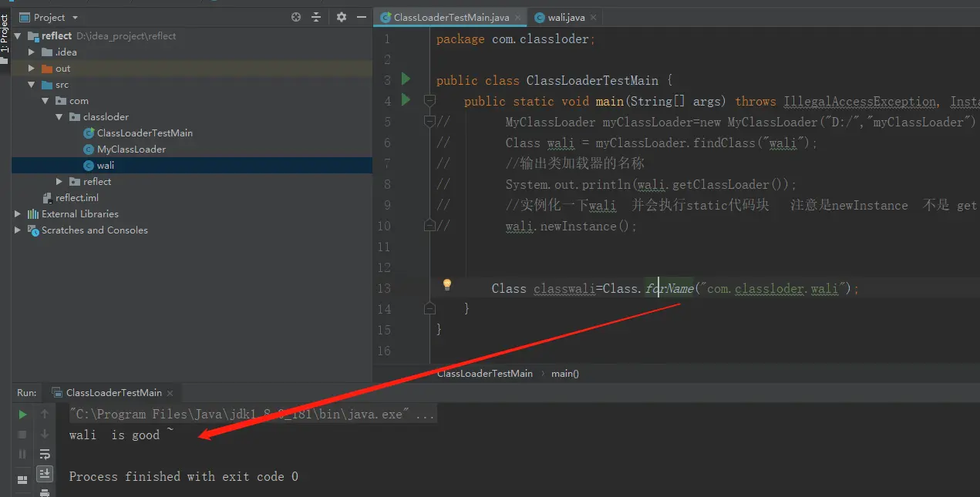Viewport: 980px width, 497px height.
Task: Close the ClassLoaderTestMain.java tab
Action: [x=519, y=17]
